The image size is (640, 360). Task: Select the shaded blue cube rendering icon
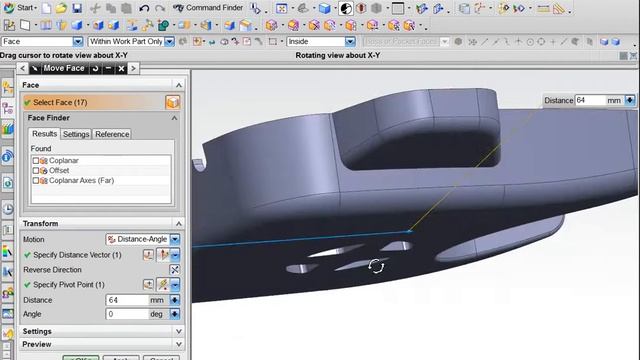325,8
